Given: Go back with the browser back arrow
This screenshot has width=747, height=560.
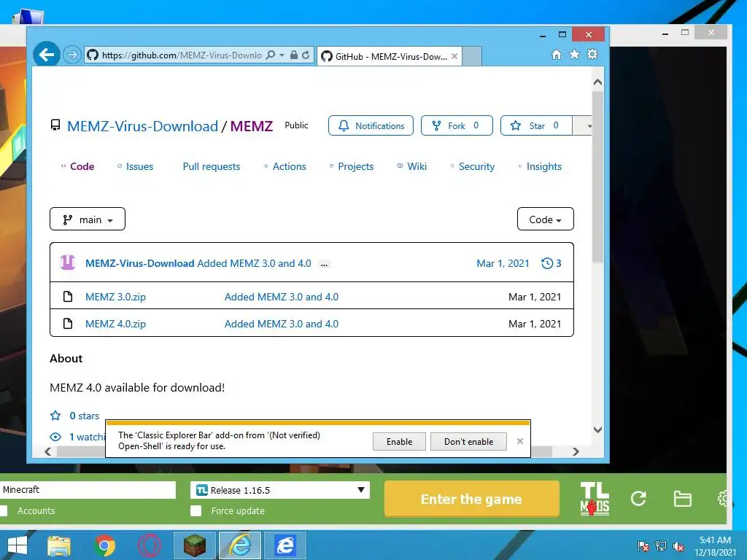Looking at the screenshot, I should tap(46, 55).
